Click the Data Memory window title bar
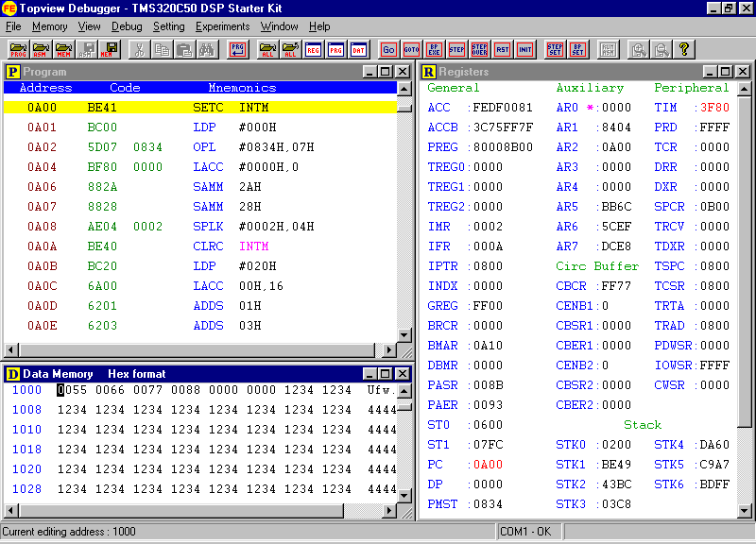The height and width of the screenshot is (544, 756). pos(189,374)
